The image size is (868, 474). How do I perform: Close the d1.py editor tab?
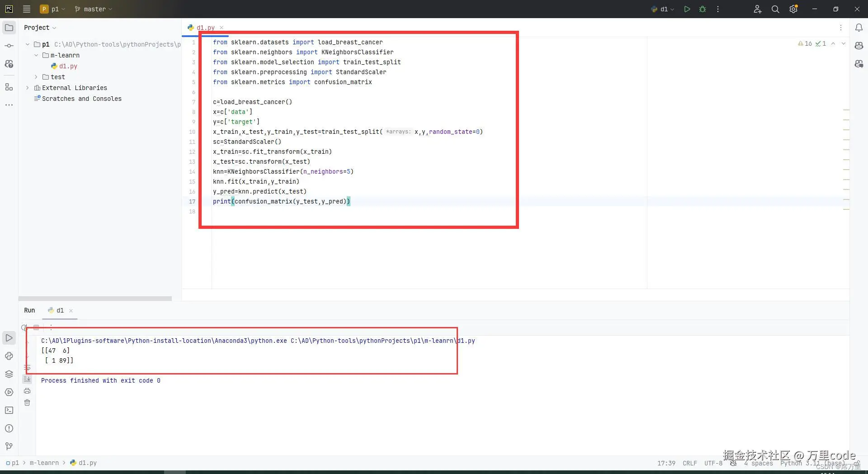coord(222,28)
